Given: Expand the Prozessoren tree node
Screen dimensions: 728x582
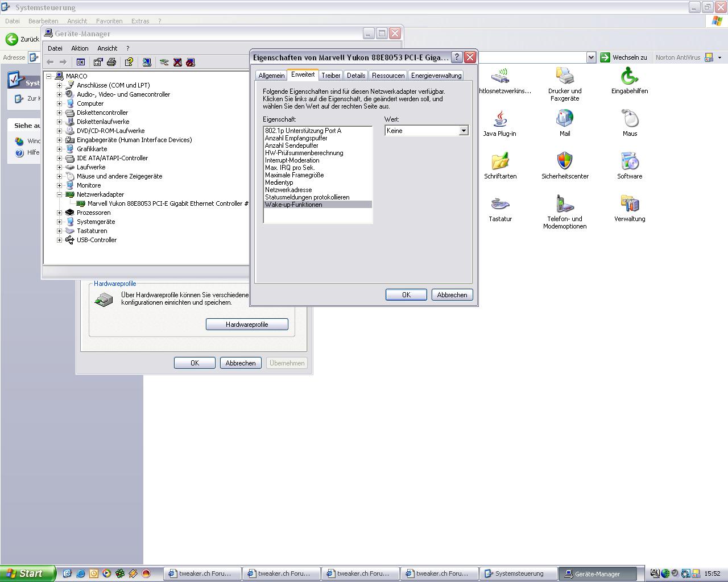Looking at the screenshot, I should tap(59, 213).
